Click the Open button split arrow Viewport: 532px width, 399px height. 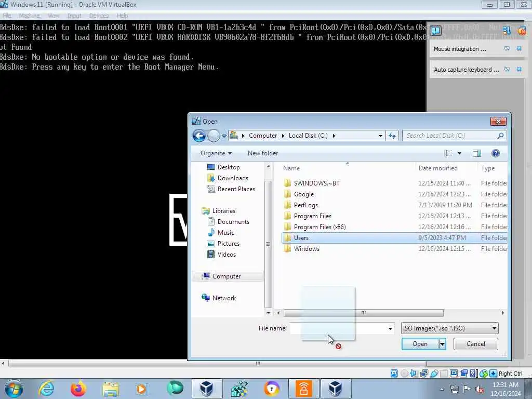pos(443,344)
